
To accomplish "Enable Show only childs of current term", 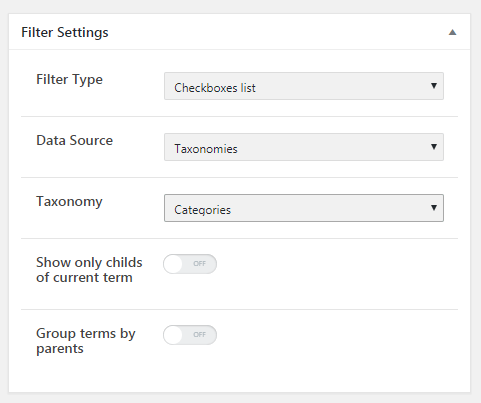I will click(x=190, y=264).
